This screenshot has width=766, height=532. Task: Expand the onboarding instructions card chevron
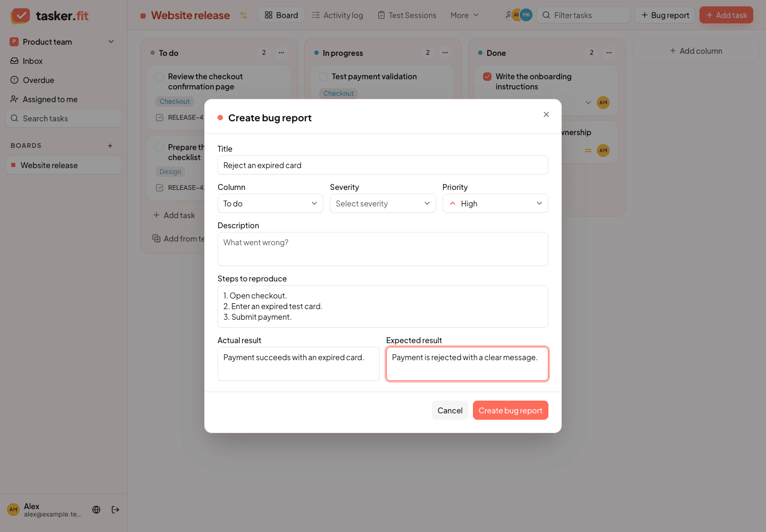(x=588, y=103)
